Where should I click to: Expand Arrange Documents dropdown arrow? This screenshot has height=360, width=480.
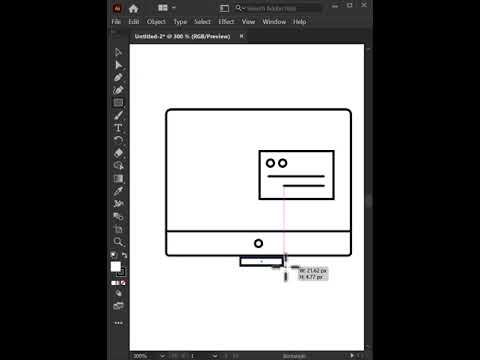[174, 8]
